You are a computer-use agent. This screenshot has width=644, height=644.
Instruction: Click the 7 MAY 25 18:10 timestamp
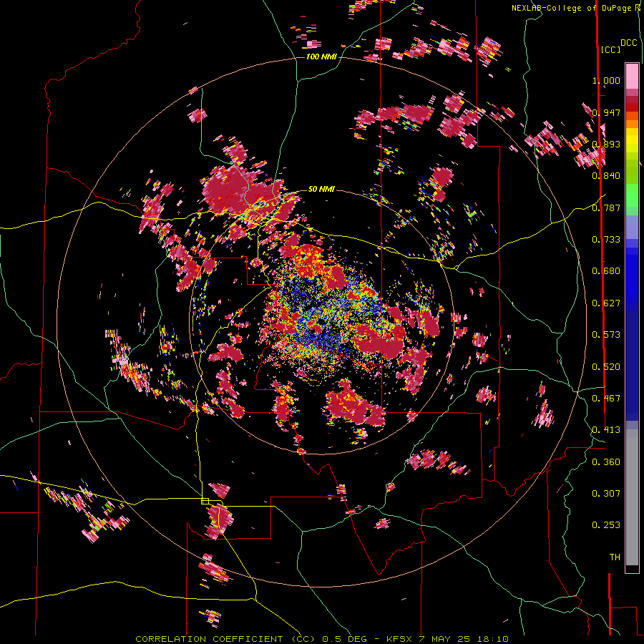(464, 639)
